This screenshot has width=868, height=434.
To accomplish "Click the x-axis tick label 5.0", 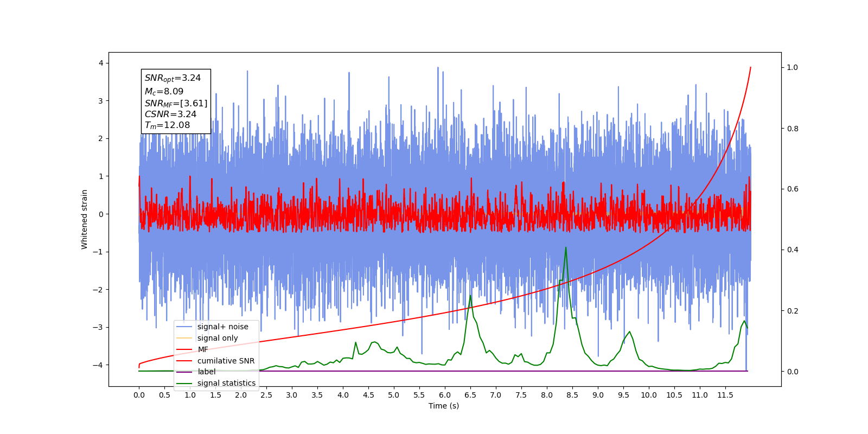I will (x=394, y=395).
